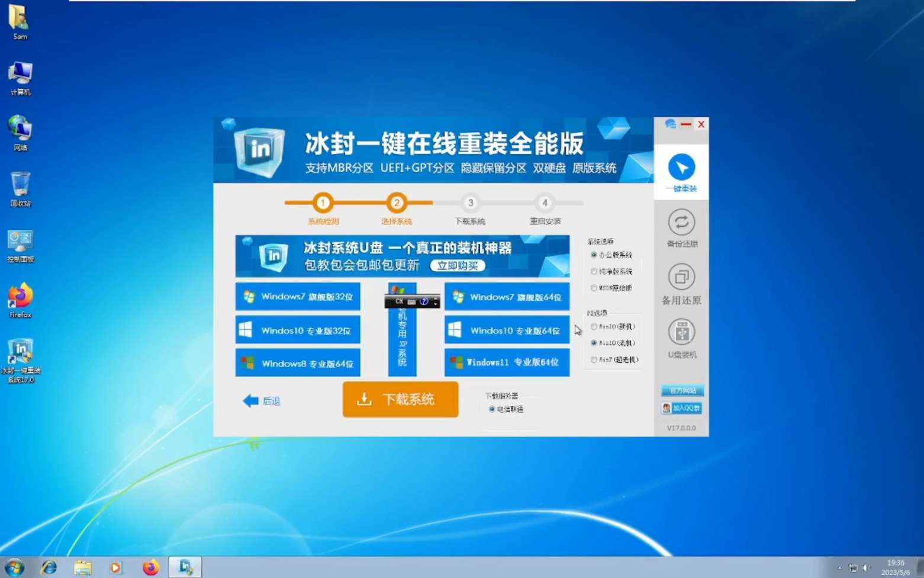Choose Windows7 旗舰版32位 system
Screen dimensions: 924x578
[x=298, y=297]
